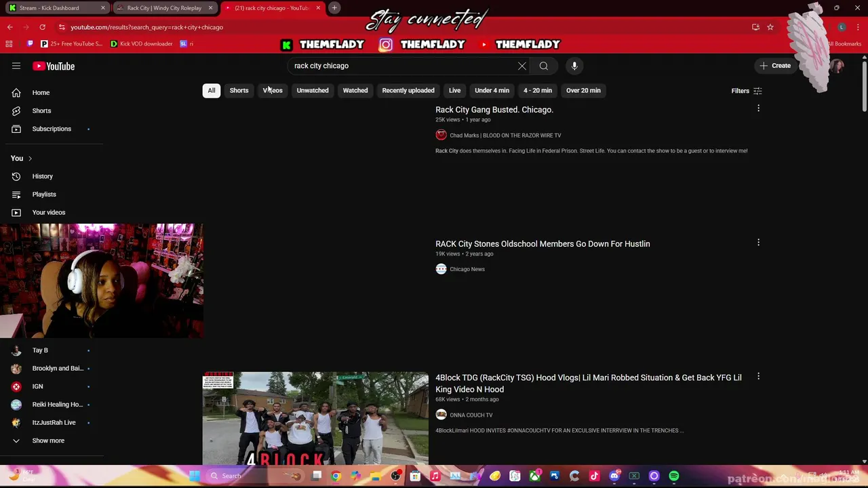Select the Videos filter chip
868x488 pixels.
[x=273, y=90]
